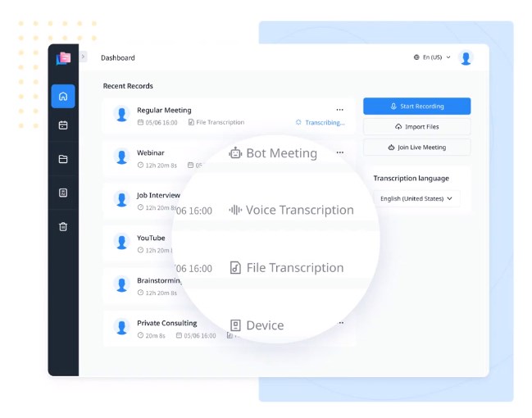Image resolution: width=532 pixels, height=418 pixels.
Task: Click the globe icon beside En (US)
Action: 416,57
